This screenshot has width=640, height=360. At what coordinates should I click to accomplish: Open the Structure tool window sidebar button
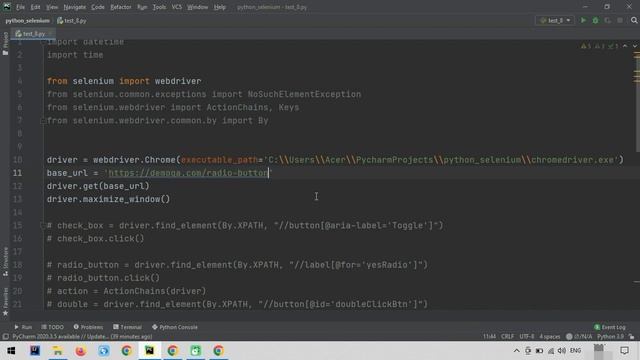[x=5, y=261]
